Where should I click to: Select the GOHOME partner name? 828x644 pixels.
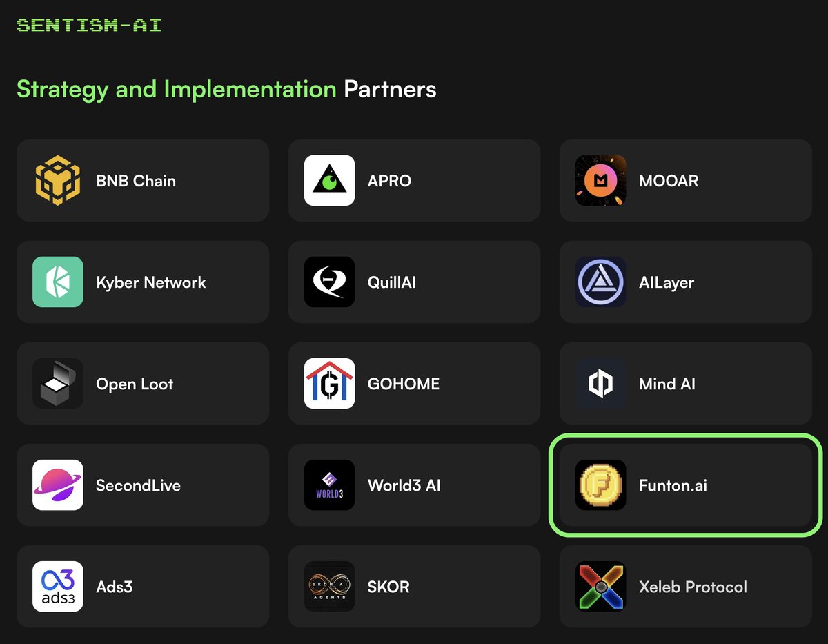pos(404,384)
